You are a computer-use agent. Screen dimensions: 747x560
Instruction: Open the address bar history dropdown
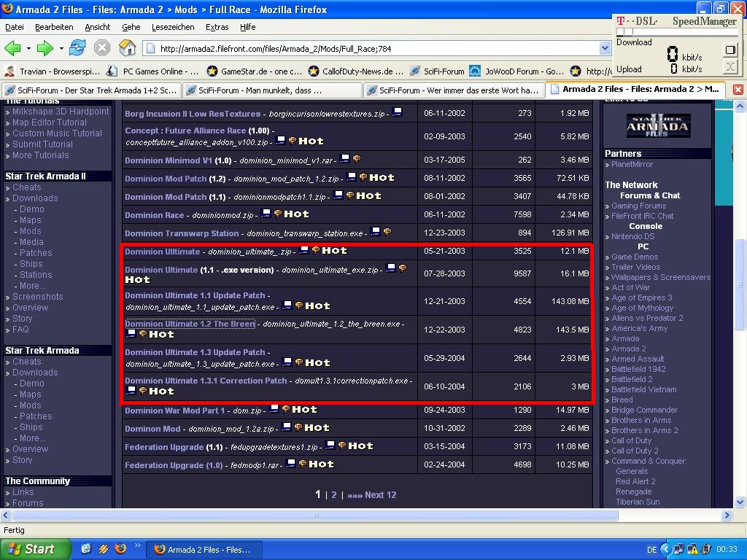[604, 48]
